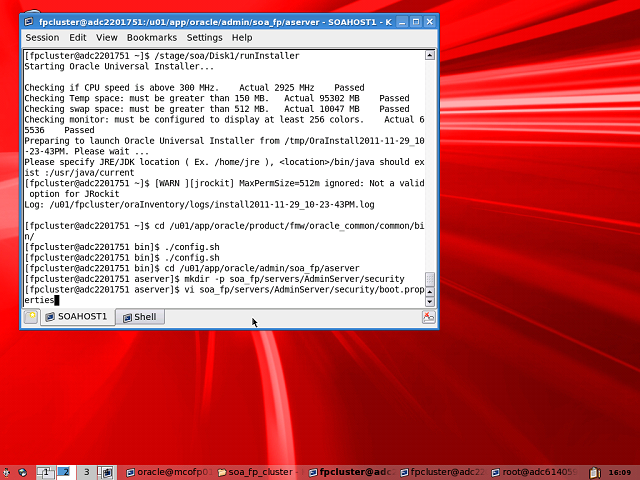Open the View menu
Image resolution: width=640 pixels, height=480 pixels.
[107, 37]
